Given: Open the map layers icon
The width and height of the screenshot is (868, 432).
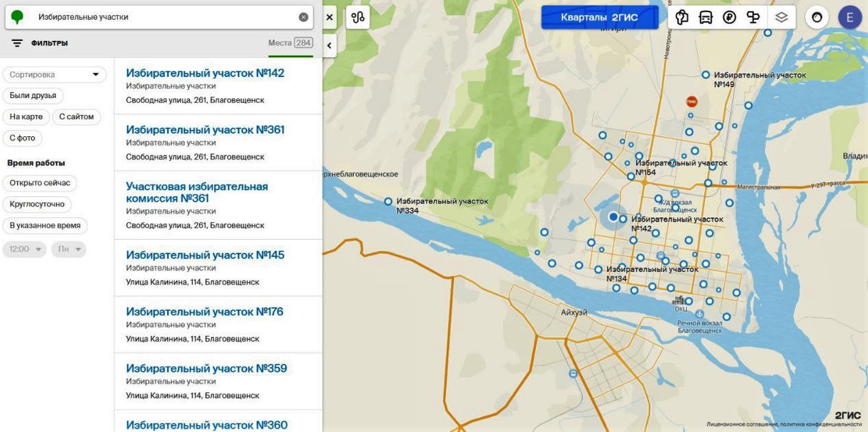Looking at the screenshot, I should [781, 18].
